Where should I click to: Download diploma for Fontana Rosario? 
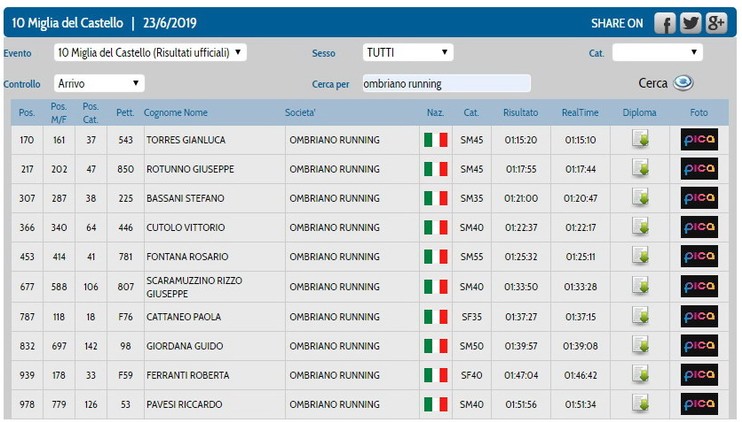click(x=640, y=256)
